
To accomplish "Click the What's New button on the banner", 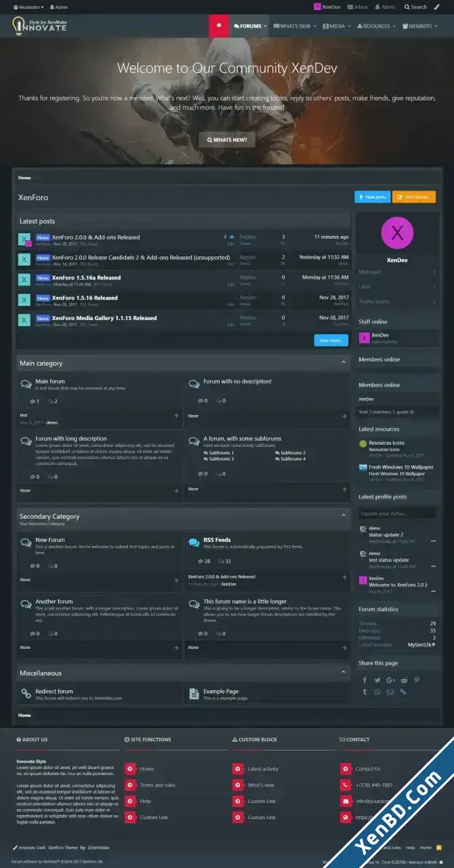I will click(x=227, y=140).
